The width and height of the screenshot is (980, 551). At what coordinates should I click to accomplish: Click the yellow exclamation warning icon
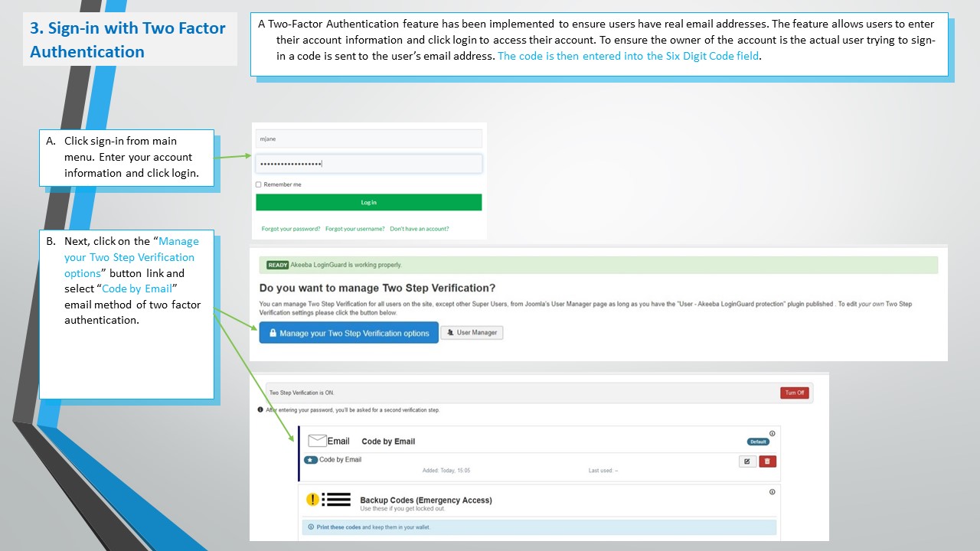[x=312, y=500]
